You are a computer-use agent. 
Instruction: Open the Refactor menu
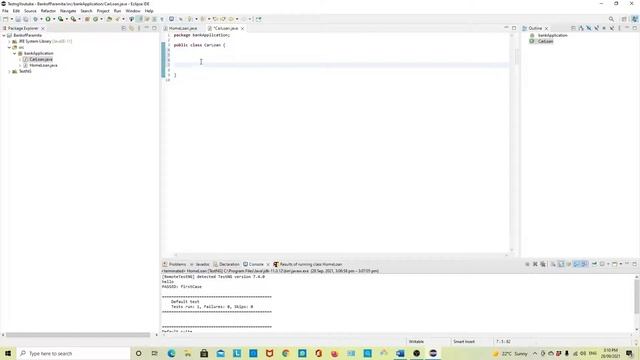[x=48, y=11]
